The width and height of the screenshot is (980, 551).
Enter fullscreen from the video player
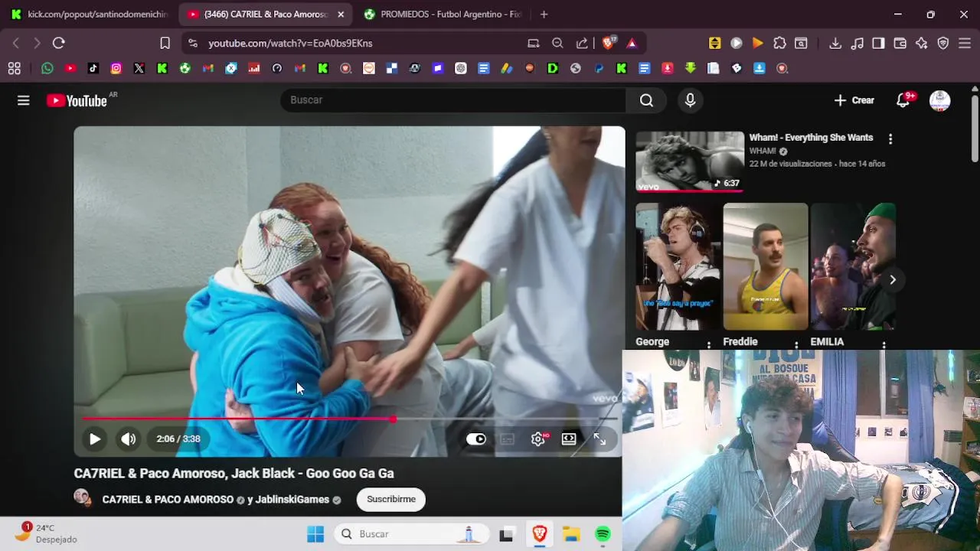point(599,439)
